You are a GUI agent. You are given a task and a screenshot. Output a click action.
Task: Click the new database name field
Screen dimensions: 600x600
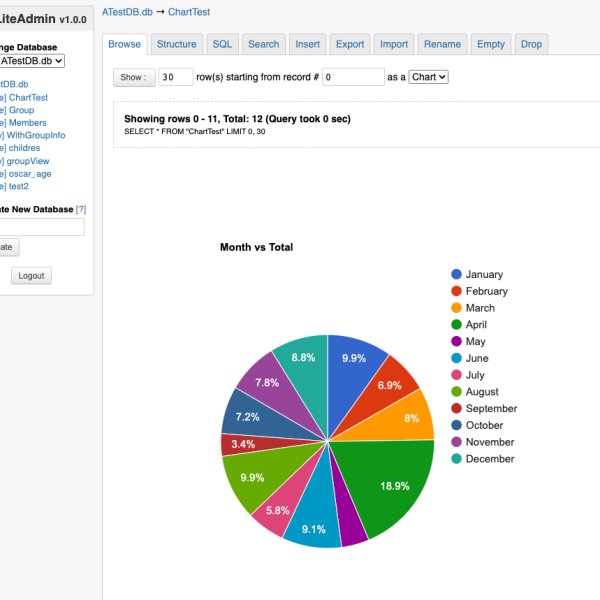click(40, 227)
